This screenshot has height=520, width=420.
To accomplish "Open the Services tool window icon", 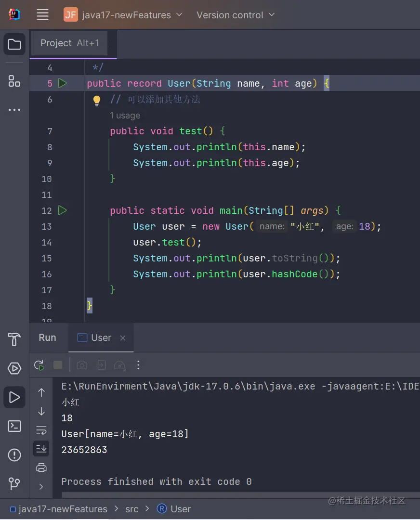I will pyautogui.click(x=14, y=368).
